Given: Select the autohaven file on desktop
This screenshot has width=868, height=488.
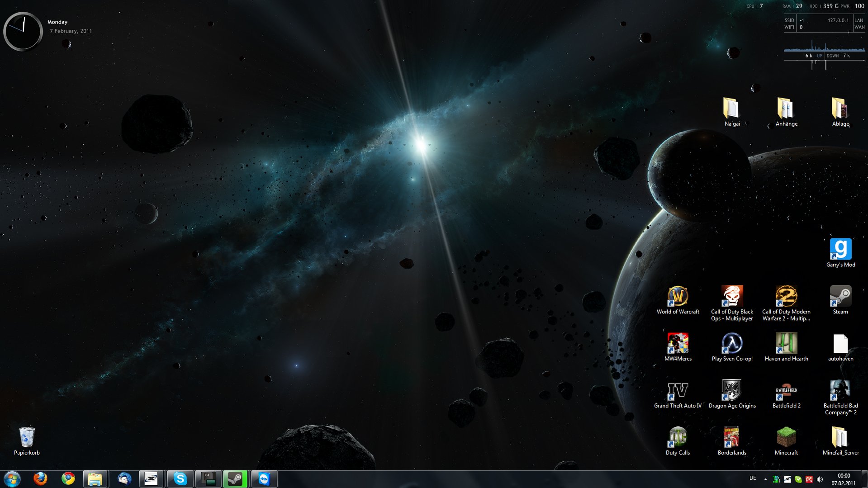Looking at the screenshot, I should click(840, 345).
